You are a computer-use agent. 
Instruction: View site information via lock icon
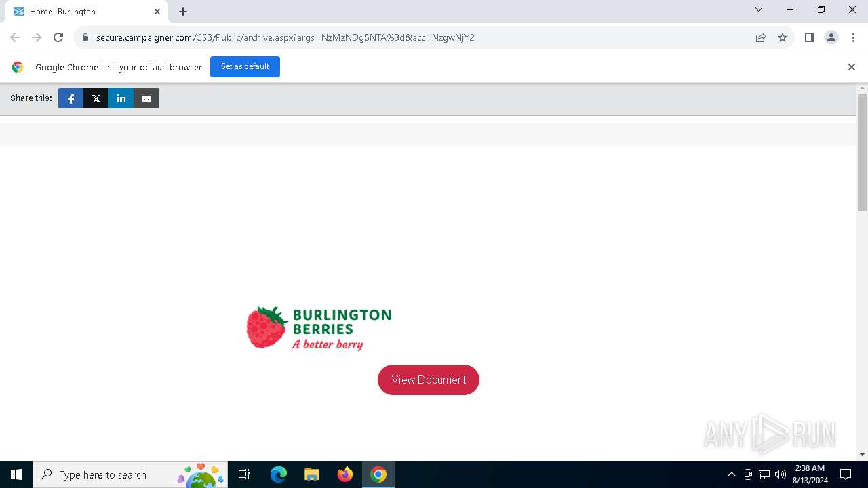tap(85, 37)
